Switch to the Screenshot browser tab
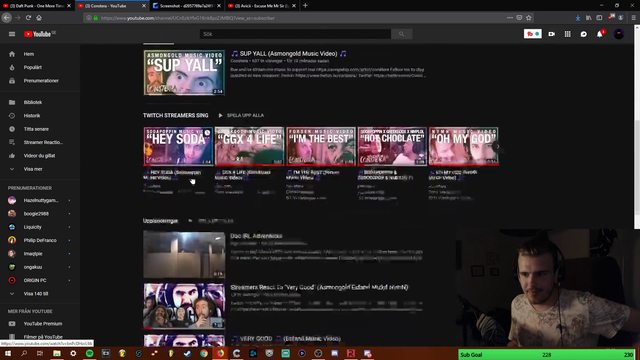The width and height of the screenshot is (640, 360). (187, 6)
